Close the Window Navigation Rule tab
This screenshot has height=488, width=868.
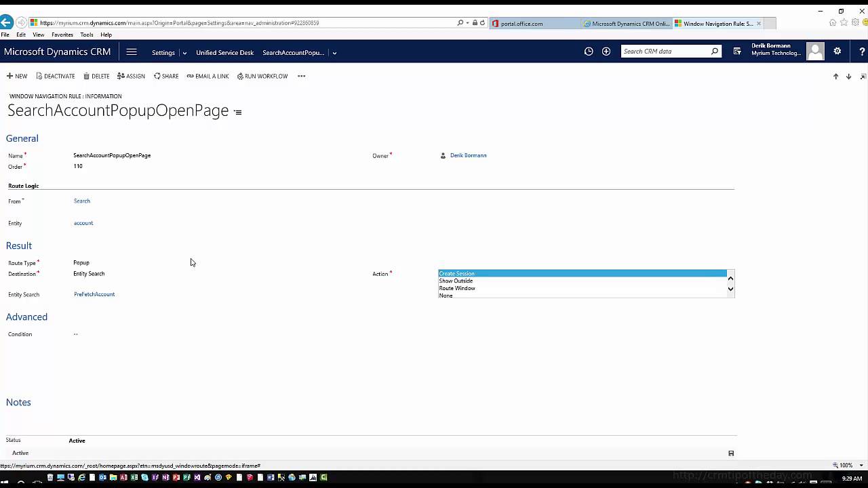point(759,24)
